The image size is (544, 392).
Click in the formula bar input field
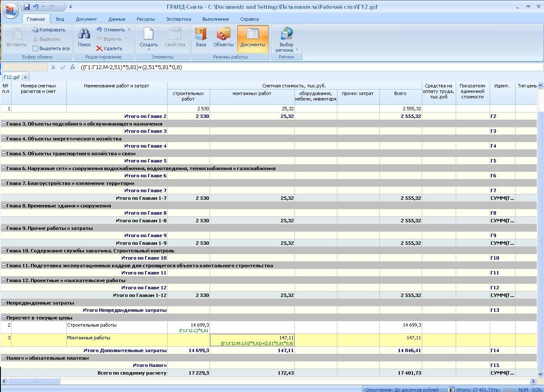click(297, 67)
